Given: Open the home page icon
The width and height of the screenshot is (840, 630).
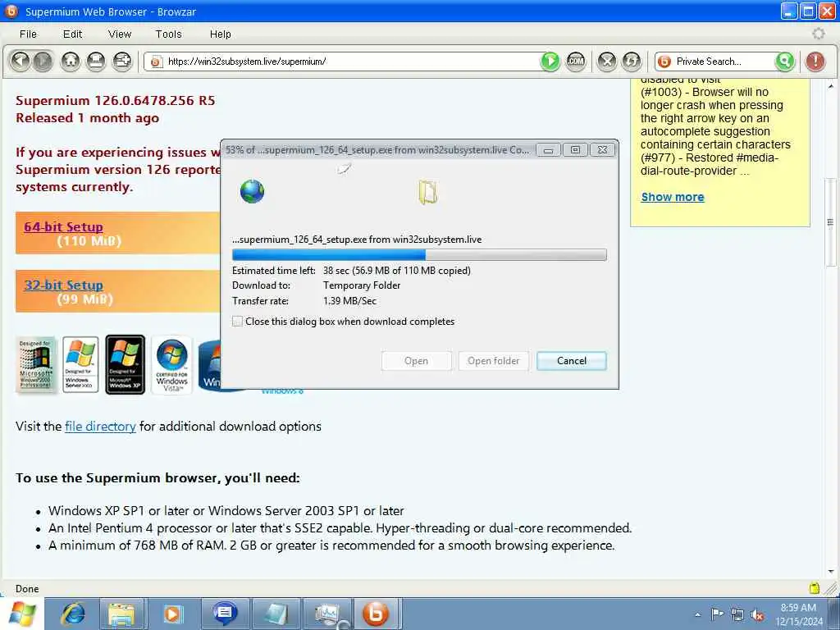Looking at the screenshot, I should pyautogui.click(x=71, y=61).
